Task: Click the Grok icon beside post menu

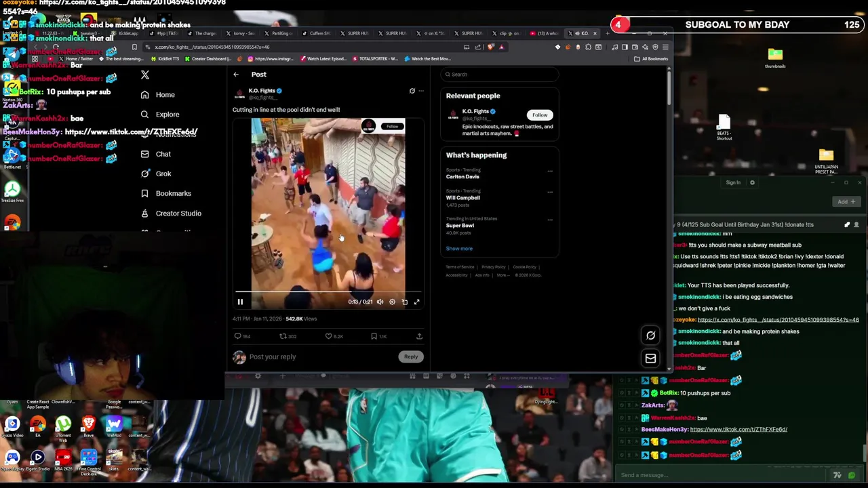Action: click(x=412, y=91)
